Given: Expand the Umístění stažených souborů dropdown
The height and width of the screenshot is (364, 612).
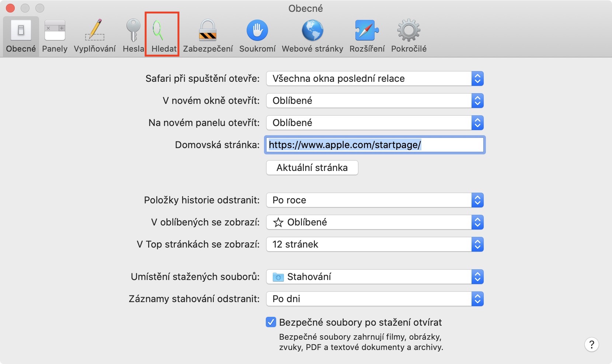Looking at the screenshot, I should point(375,277).
